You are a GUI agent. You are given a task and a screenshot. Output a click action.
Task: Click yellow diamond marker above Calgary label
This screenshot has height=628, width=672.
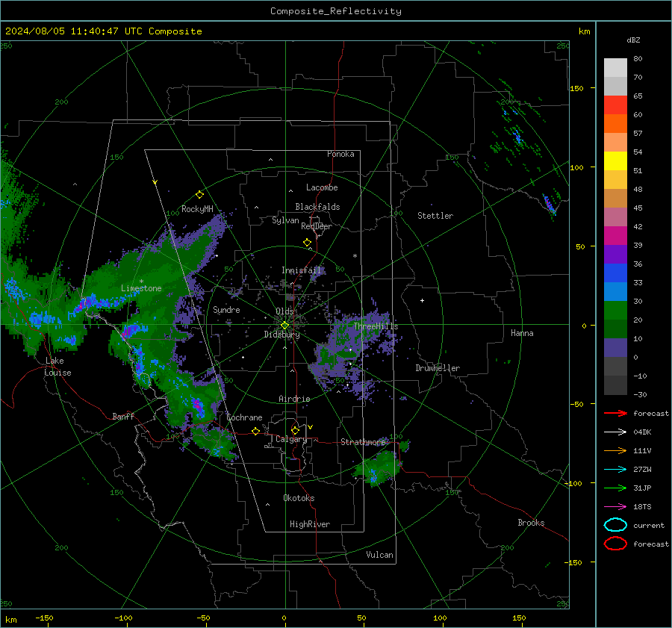coord(295,430)
